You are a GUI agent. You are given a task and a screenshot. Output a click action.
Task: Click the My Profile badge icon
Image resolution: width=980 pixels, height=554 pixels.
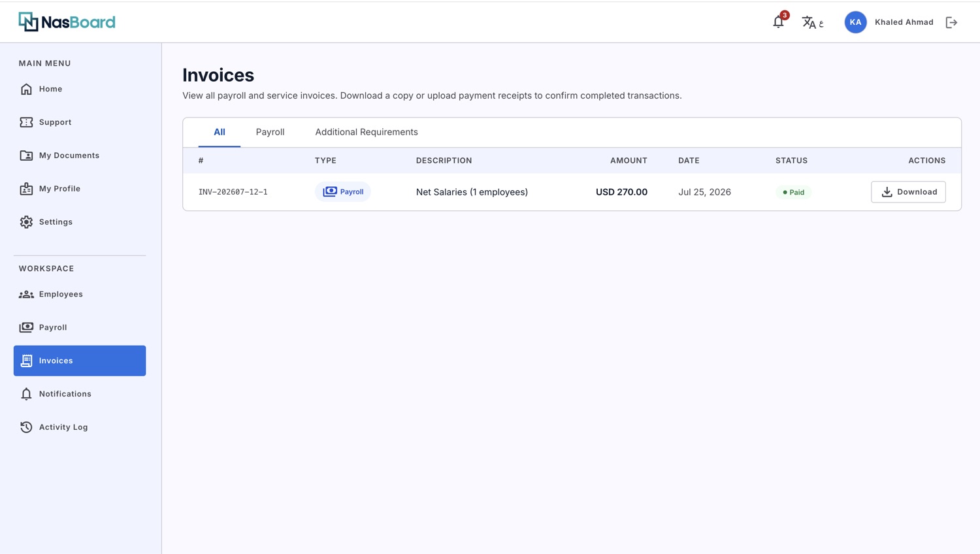pos(26,189)
